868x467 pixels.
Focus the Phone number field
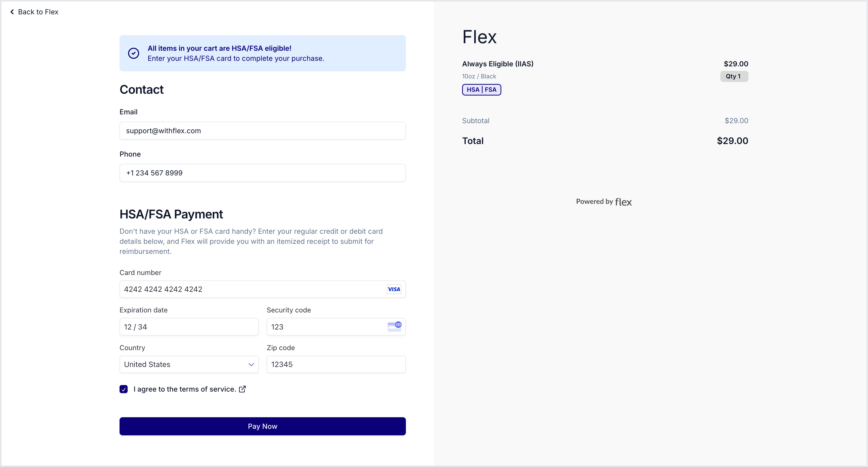click(262, 173)
